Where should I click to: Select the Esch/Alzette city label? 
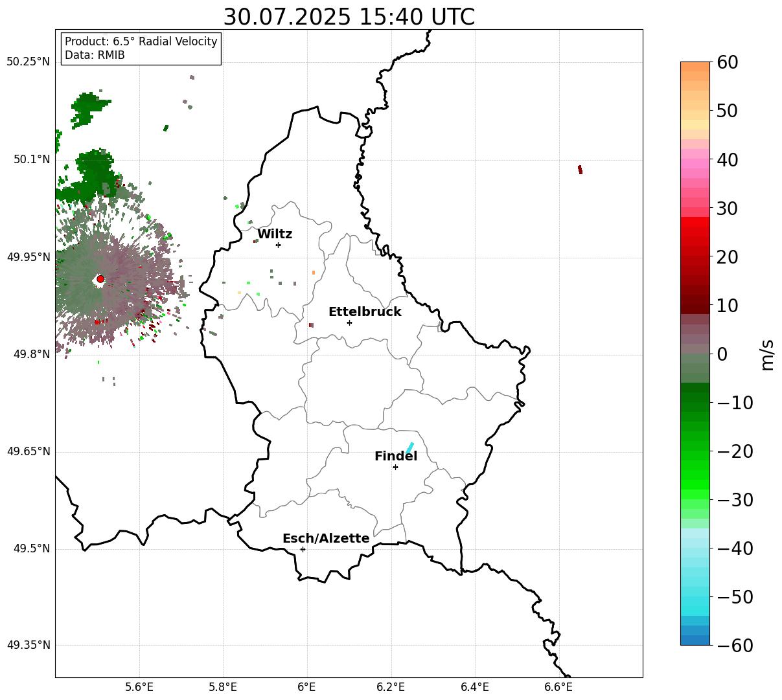[326, 538]
